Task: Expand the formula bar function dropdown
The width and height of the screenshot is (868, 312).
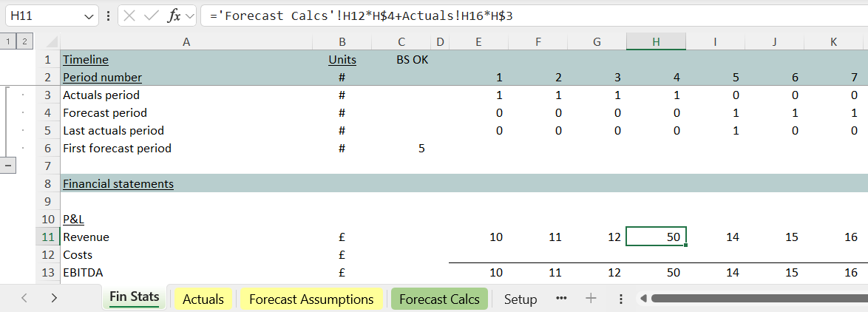Action: [190, 16]
